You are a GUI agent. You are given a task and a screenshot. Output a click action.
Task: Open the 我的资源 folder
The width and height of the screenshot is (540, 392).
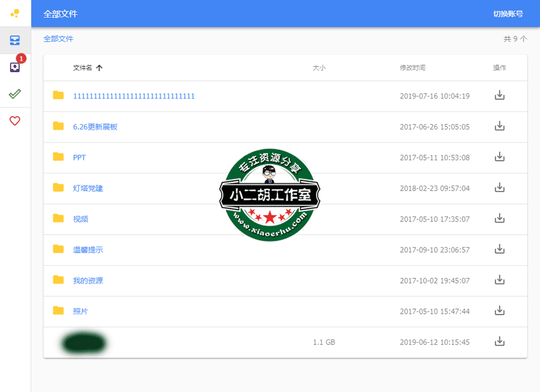(89, 281)
